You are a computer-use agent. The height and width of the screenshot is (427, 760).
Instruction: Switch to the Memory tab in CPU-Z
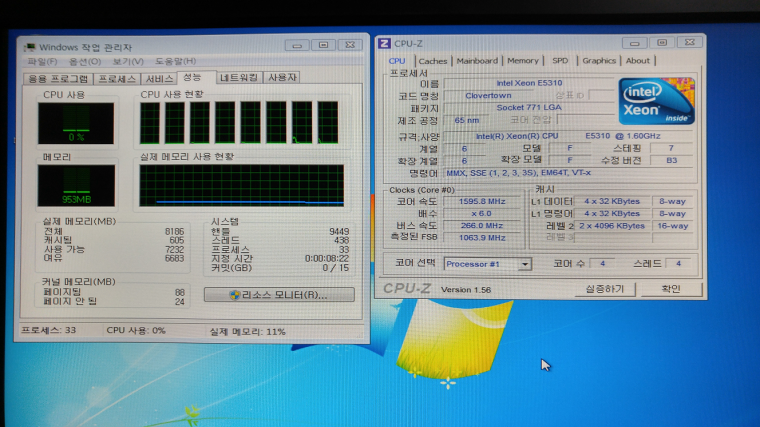coord(522,61)
